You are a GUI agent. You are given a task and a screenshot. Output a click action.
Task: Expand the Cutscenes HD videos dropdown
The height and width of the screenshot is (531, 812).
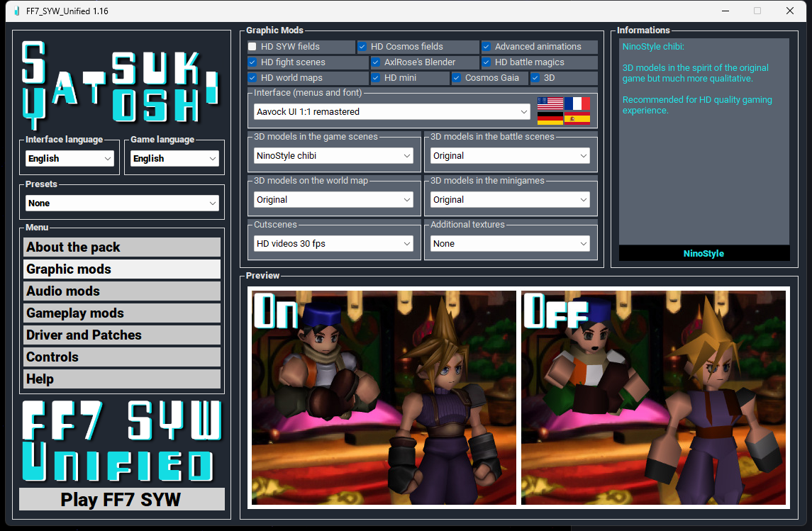(333, 244)
